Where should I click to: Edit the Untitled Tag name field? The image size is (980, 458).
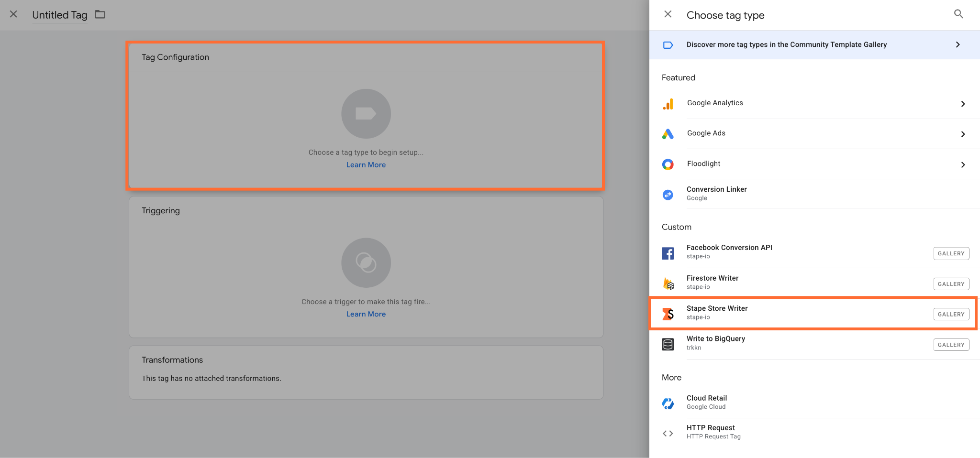coord(60,15)
